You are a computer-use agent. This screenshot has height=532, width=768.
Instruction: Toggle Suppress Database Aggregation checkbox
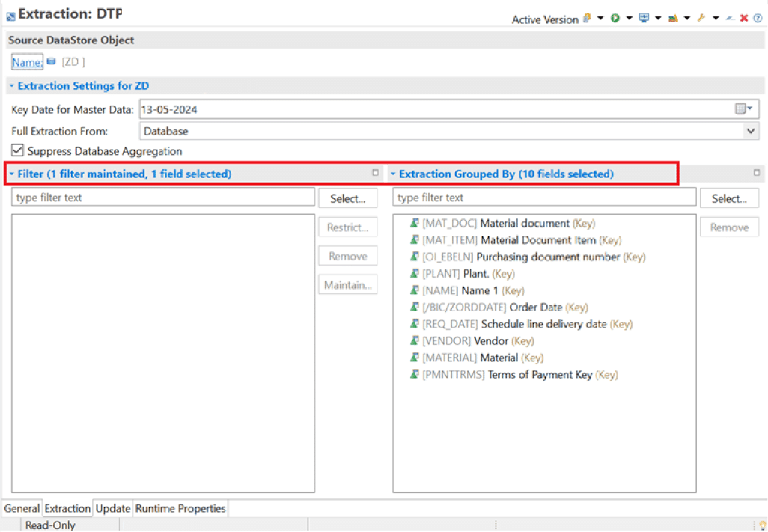(18, 150)
